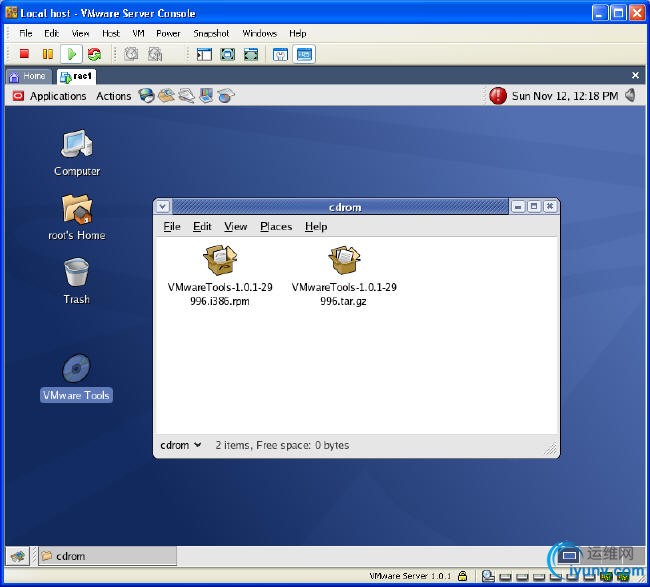
Task: Open Help menu in cdrom window
Action: (316, 226)
